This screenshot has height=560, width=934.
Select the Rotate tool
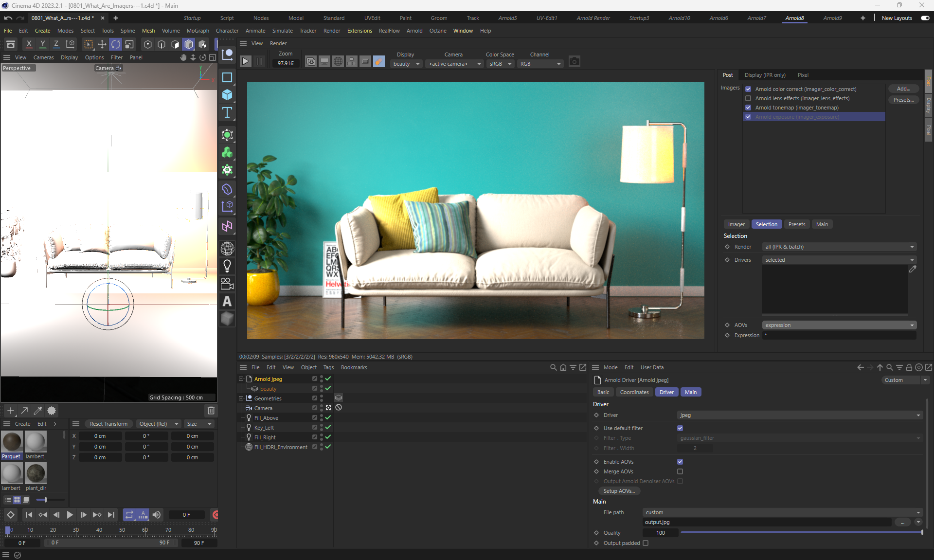(x=115, y=44)
